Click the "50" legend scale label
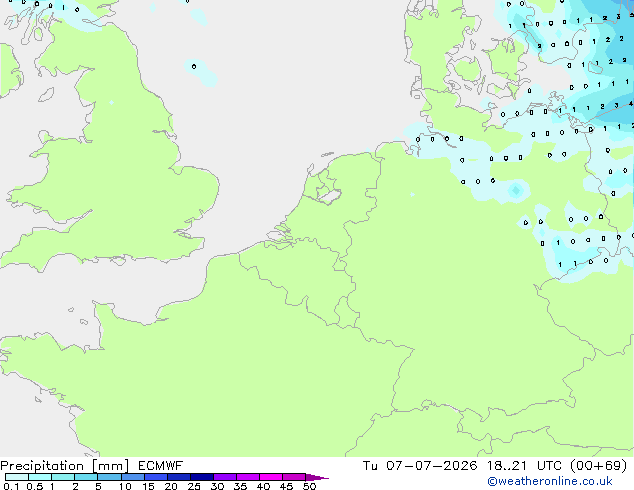Image resolution: width=634 pixels, height=490 pixels. [x=309, y=486]
